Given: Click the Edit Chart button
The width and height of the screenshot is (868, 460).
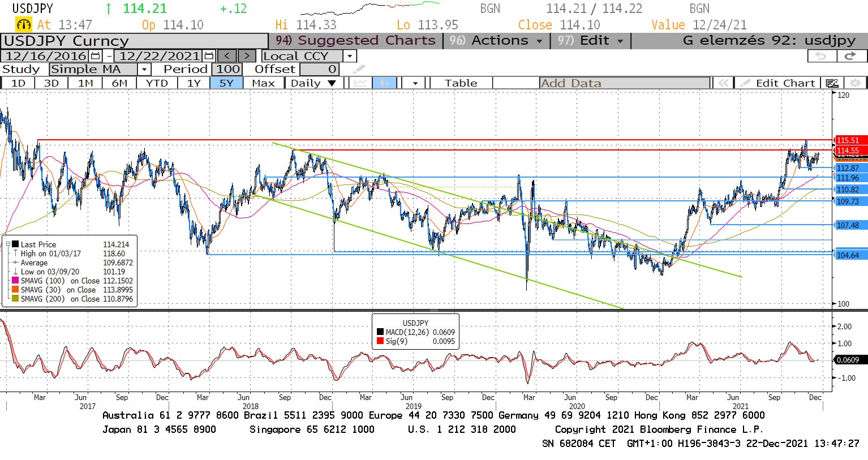Looking at the screenshot, I should (x=777, y=83).
